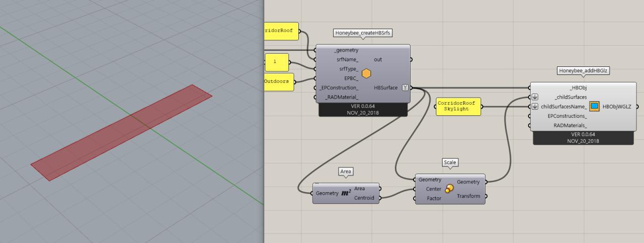Click the Centroid output parameter
644x243 pixels.
365,198
